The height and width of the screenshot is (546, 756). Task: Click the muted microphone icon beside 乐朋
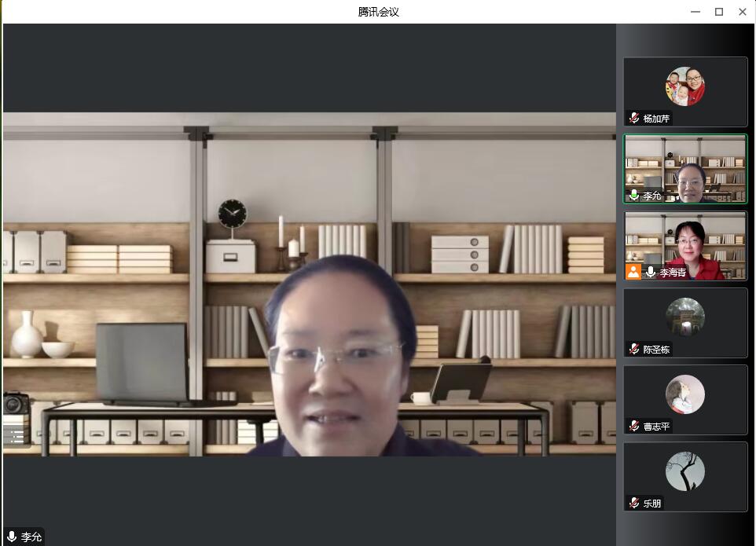coord(634,503)
